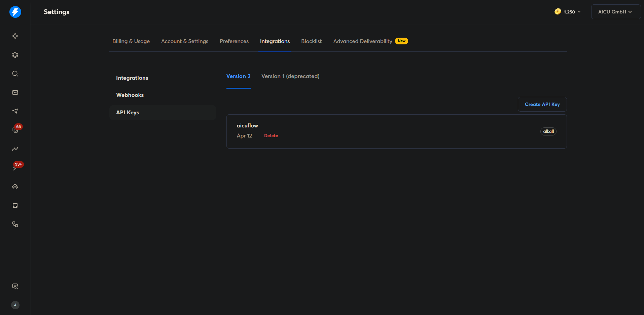644x315 pixels.
Task: Open the envelope email icon in sidebar
Action: [15, 92]
